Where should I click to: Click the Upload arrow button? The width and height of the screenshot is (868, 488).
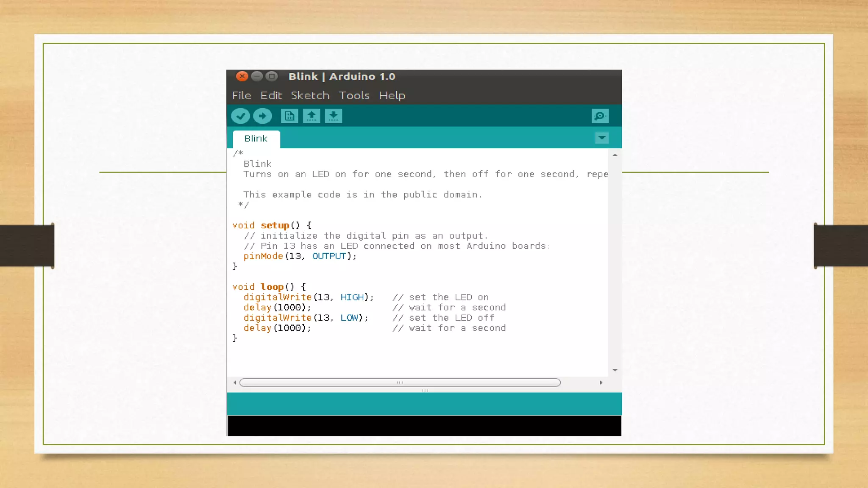point(262,116)
